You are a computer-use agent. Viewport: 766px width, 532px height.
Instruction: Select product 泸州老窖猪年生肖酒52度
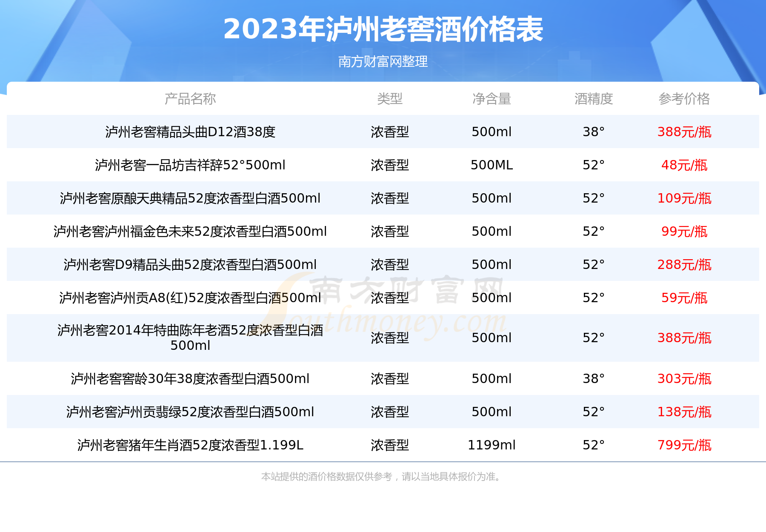(x=190, y=445)
